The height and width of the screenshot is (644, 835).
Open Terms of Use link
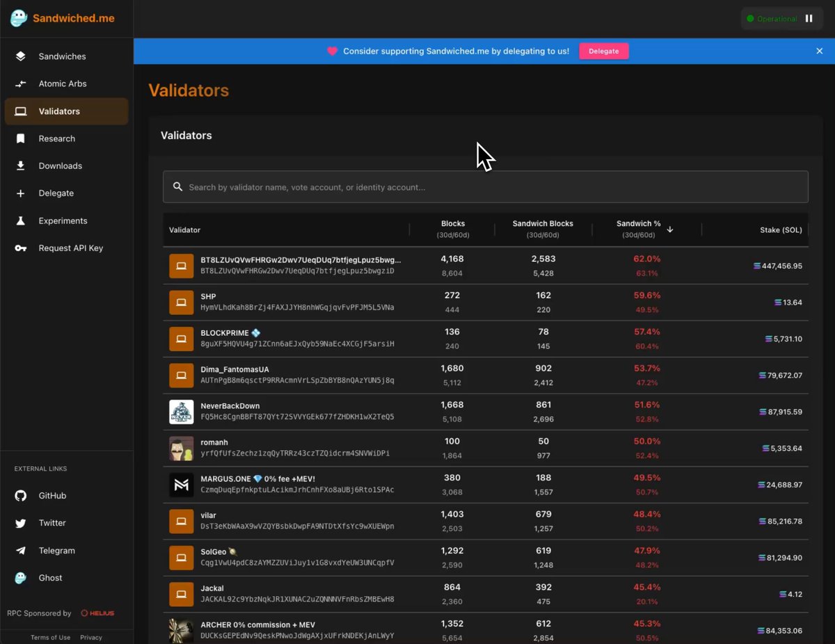click(50, 638)
